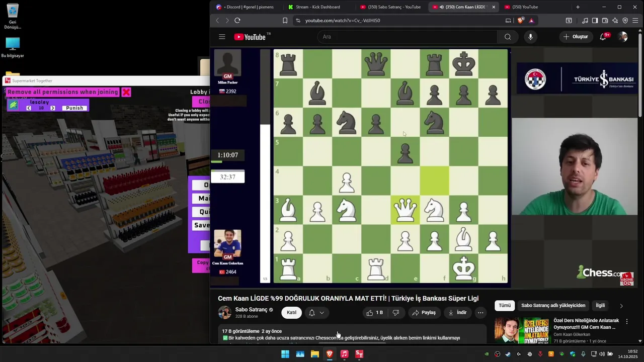Decrease punish value with left arrow

coord(29,108)
